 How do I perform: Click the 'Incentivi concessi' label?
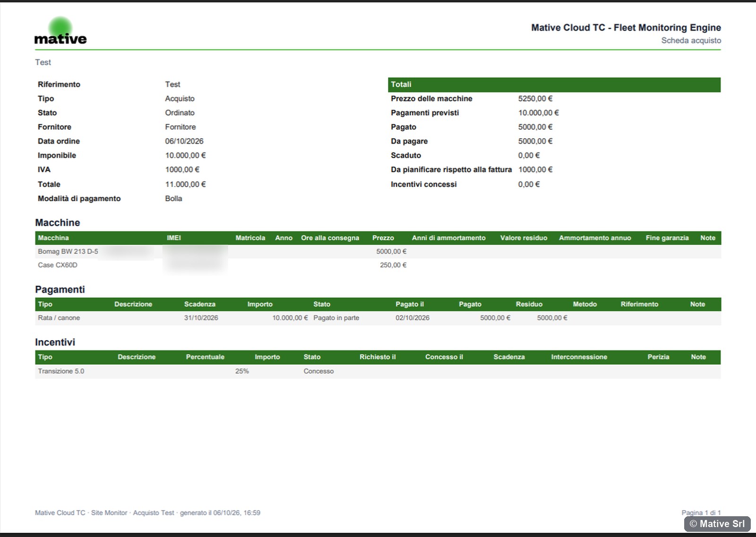tap(424, 184)
